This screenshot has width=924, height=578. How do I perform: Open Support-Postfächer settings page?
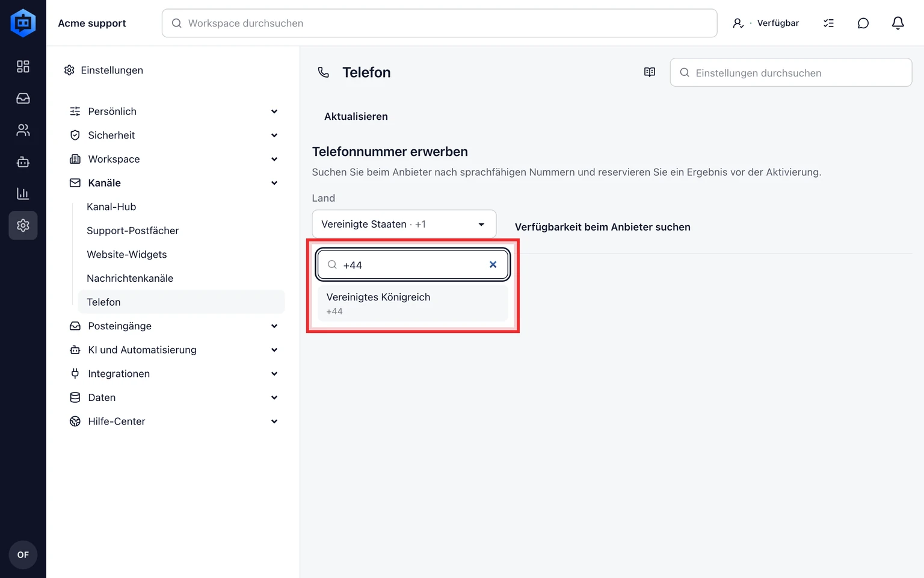pos(181,231)
